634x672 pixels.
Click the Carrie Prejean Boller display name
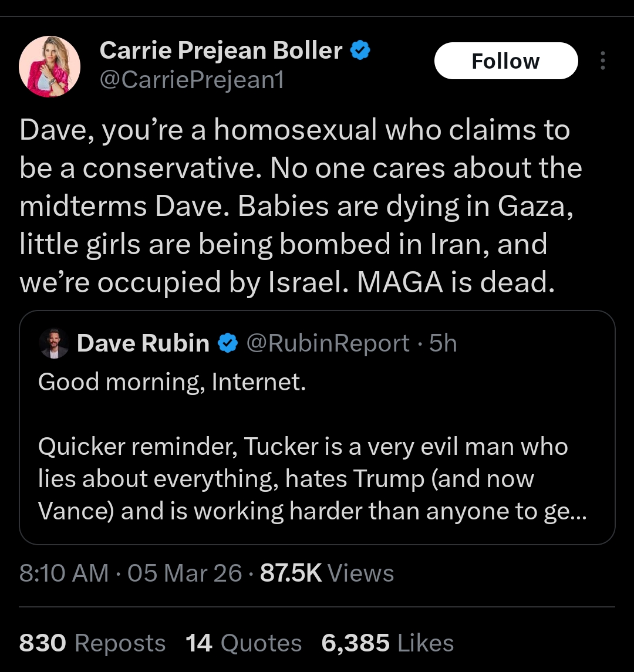(x=221, y=51)
